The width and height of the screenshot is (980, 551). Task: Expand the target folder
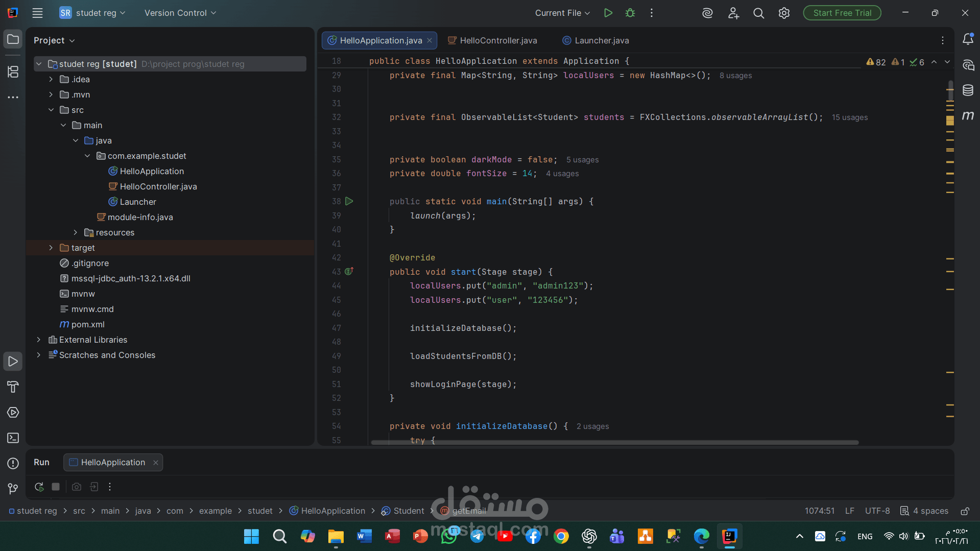pos(51,248)
